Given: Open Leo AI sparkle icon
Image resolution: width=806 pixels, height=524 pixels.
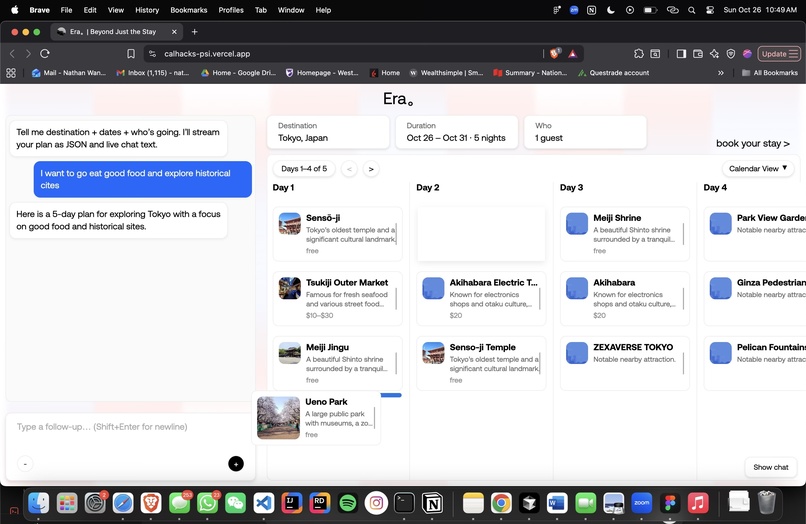Looking at the screenshot, I should (715, 53).
